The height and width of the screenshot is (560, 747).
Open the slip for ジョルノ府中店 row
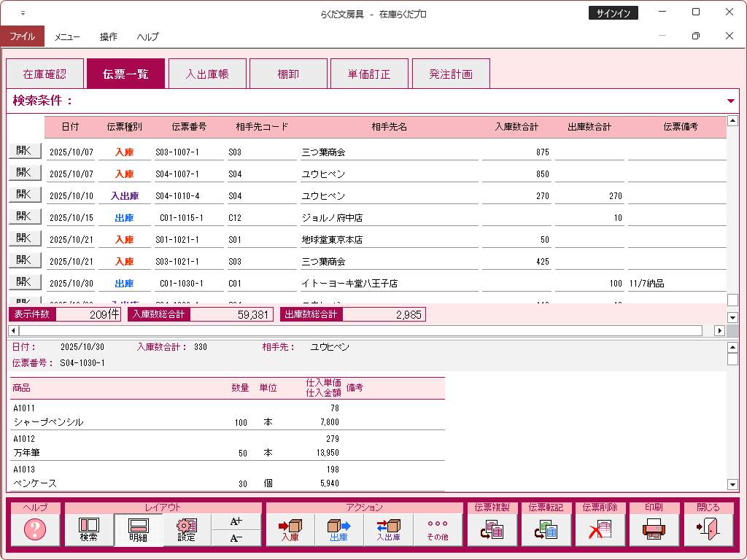pyautogui.click(x=24, y=217)
